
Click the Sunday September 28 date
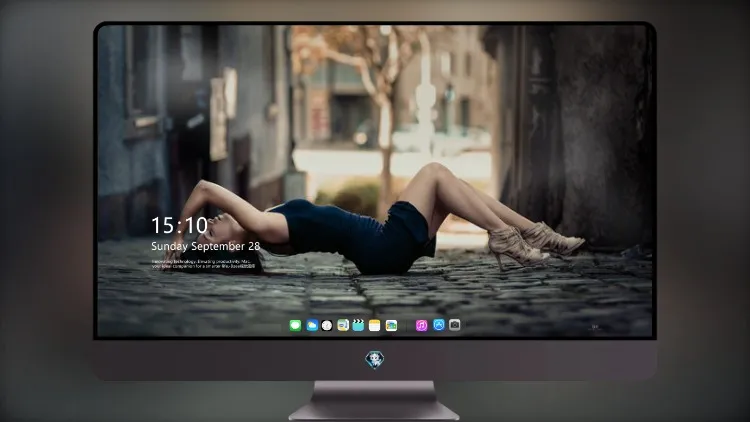(206, 246)
